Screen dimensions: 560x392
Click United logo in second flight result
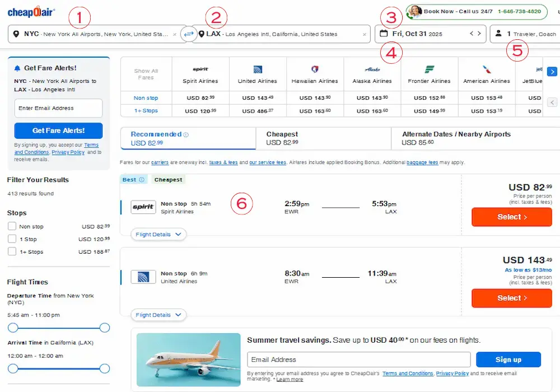[143, 277]
